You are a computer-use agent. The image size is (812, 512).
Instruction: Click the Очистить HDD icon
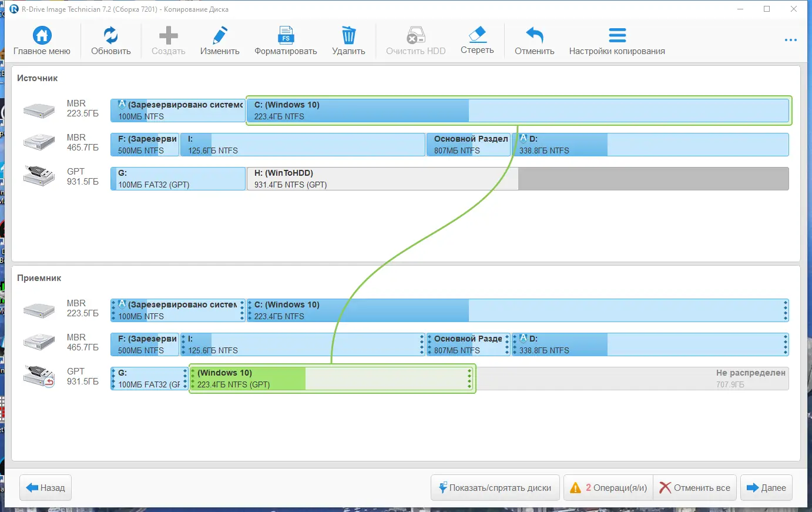416,35
